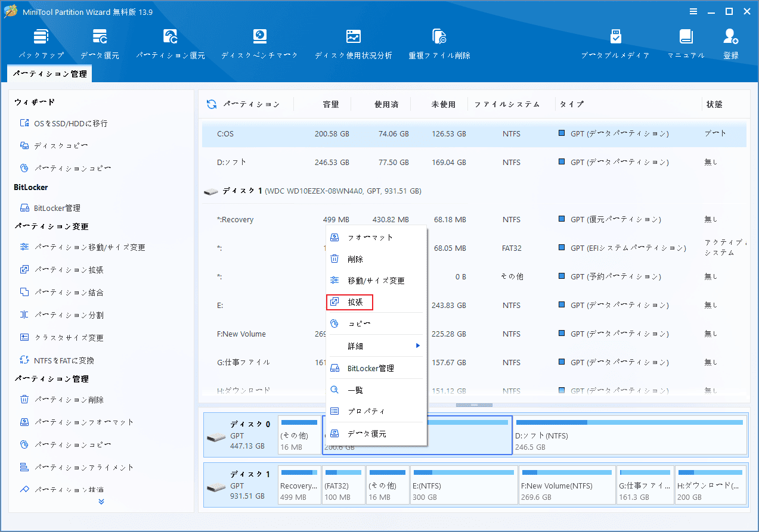
Task: Select the E: partition row
Action: click(474, 305)
